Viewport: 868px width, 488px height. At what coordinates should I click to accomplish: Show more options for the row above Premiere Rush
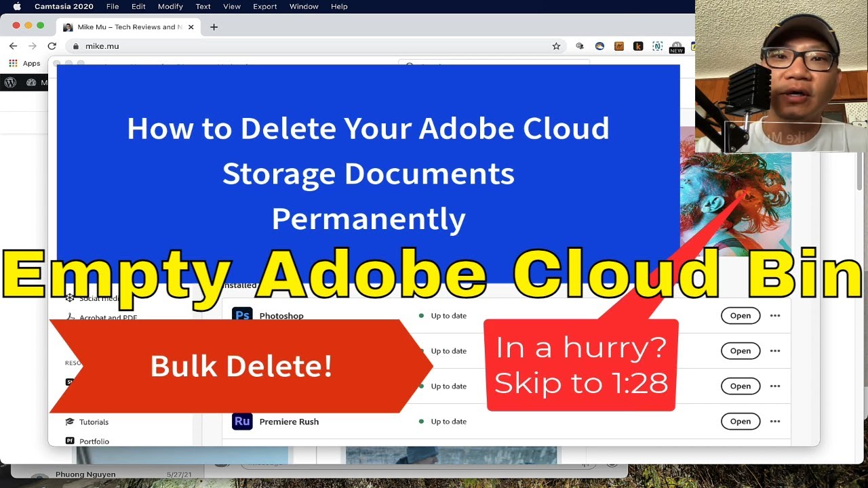point(775,386)
